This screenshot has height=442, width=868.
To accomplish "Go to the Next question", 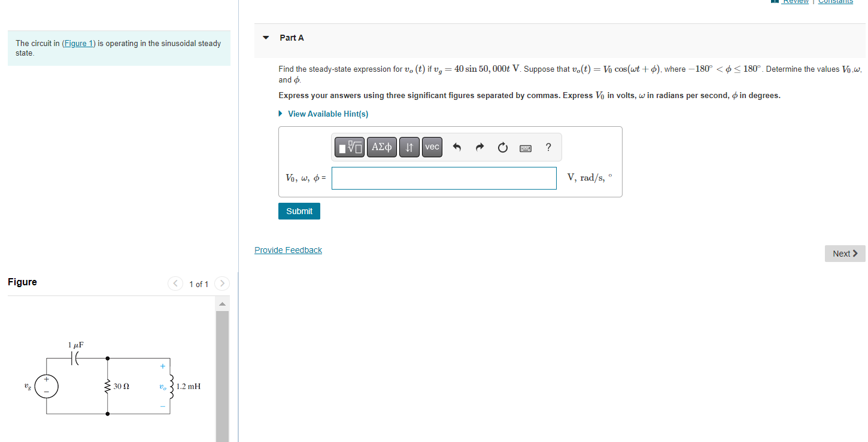I will (x=845, y=254).
